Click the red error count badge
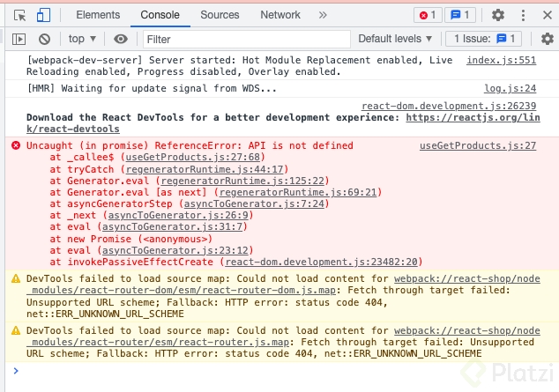 coord(428,15)
